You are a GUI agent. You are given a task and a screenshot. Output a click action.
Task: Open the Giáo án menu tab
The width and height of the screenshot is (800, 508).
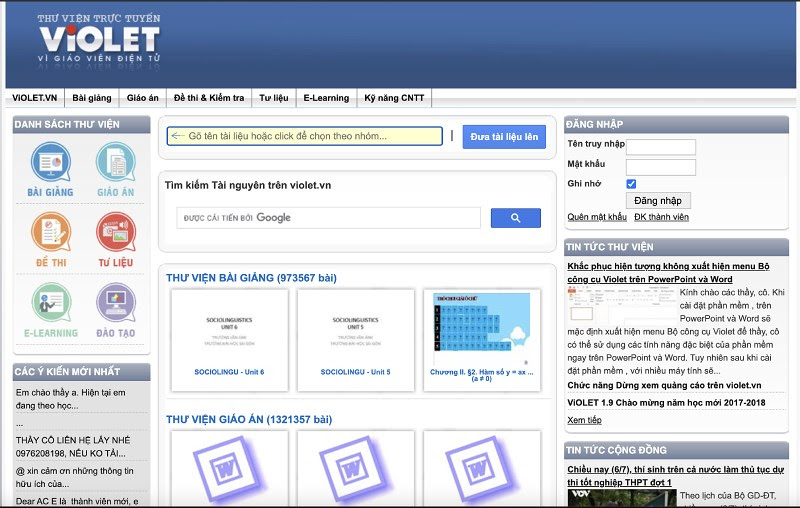point(143,98)
